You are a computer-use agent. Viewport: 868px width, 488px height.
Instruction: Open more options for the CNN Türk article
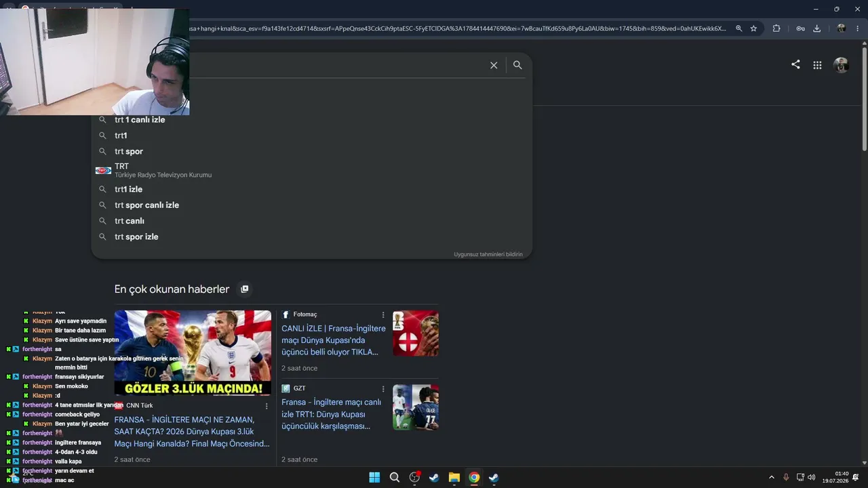click(x=267, y=406)
